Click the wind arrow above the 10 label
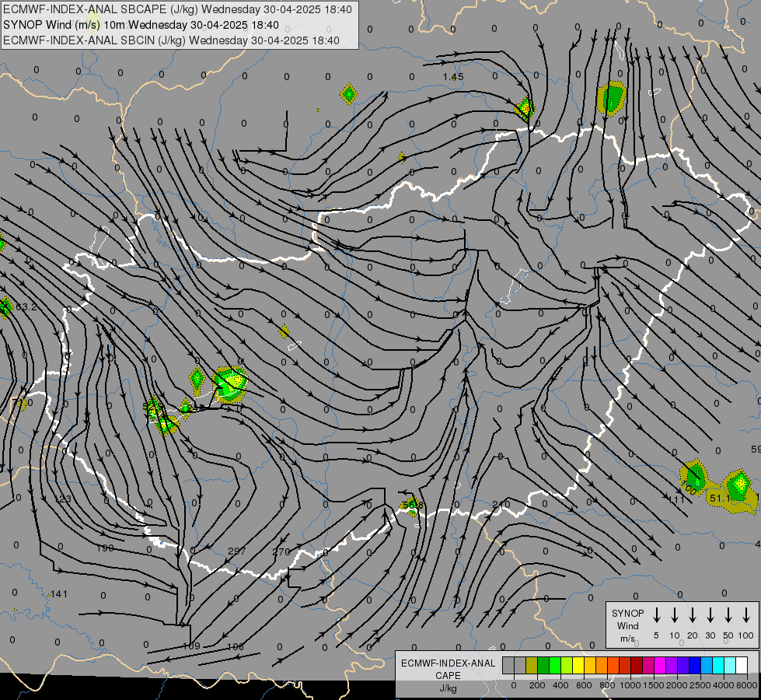Viewport: 761px width, 700px height. tap(675, 614)
